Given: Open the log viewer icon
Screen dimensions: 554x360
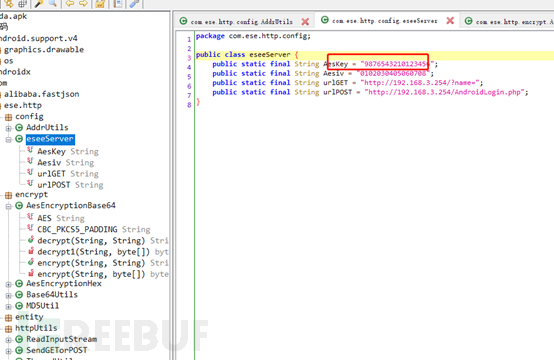Looking at the screenshot, I should 118,3.
